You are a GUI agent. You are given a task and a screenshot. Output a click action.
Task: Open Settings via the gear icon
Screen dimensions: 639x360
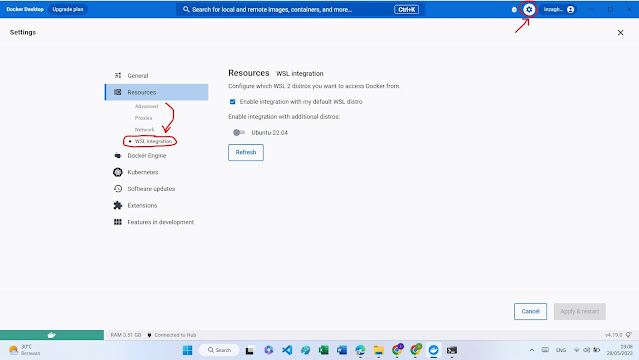(x=529, y=9)
